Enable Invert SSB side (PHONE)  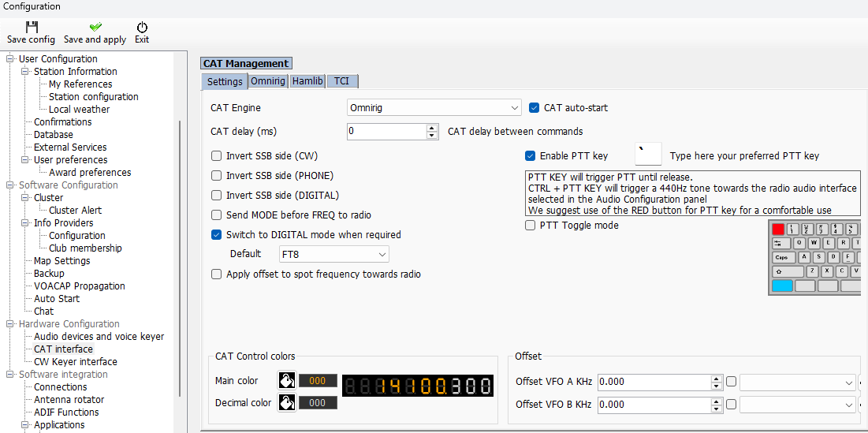(x=217, y=176)
